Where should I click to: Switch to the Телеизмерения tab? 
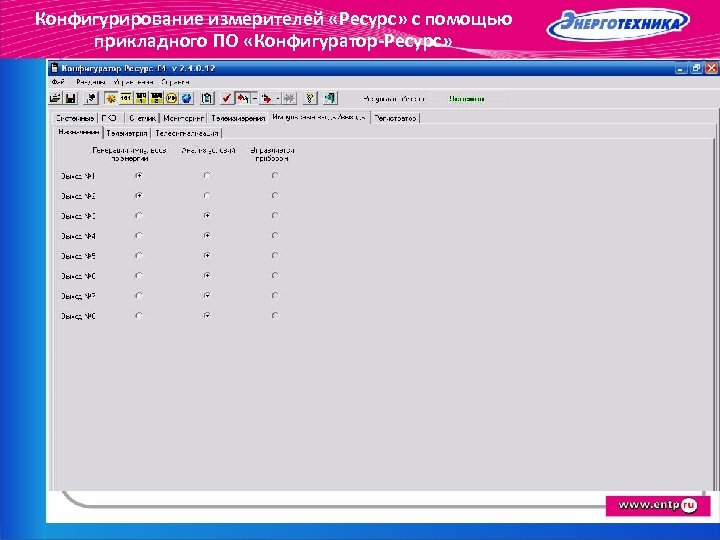click(238, 118)
